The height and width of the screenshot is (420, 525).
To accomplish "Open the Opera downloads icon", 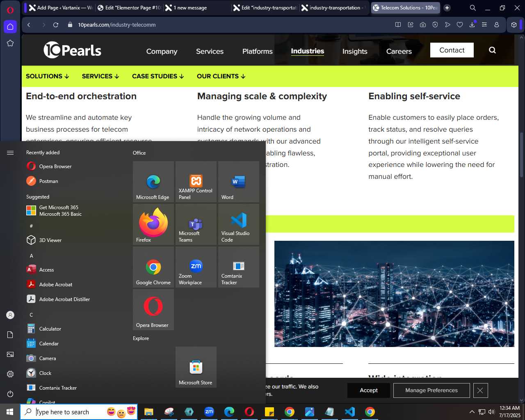I will [x=472, y=25].
